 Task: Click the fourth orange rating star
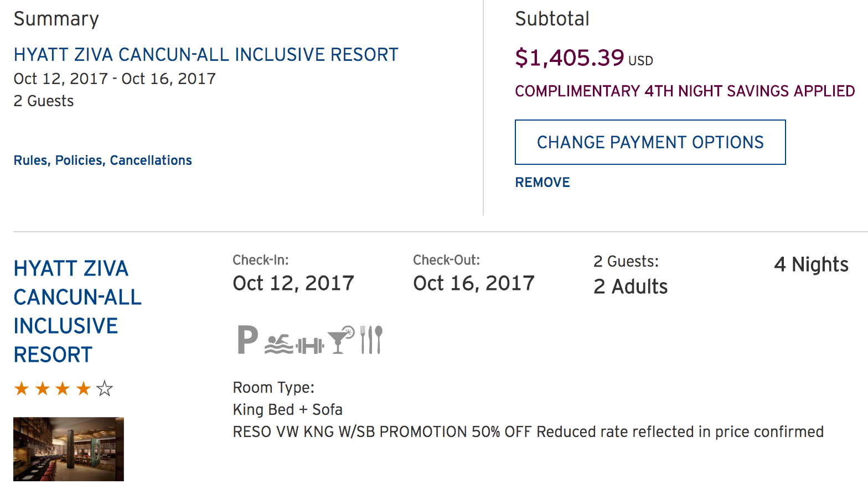(x=84, y=389)
